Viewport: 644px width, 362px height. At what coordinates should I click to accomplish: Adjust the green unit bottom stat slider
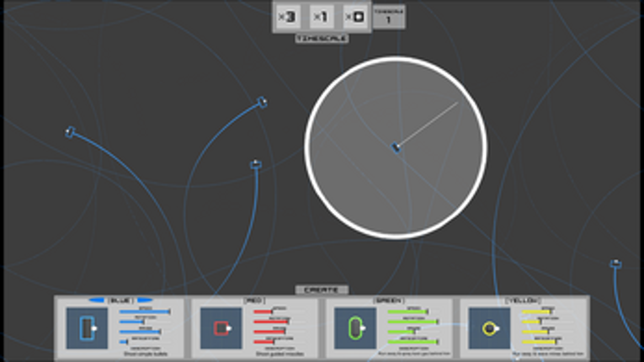tap(413, 342)
